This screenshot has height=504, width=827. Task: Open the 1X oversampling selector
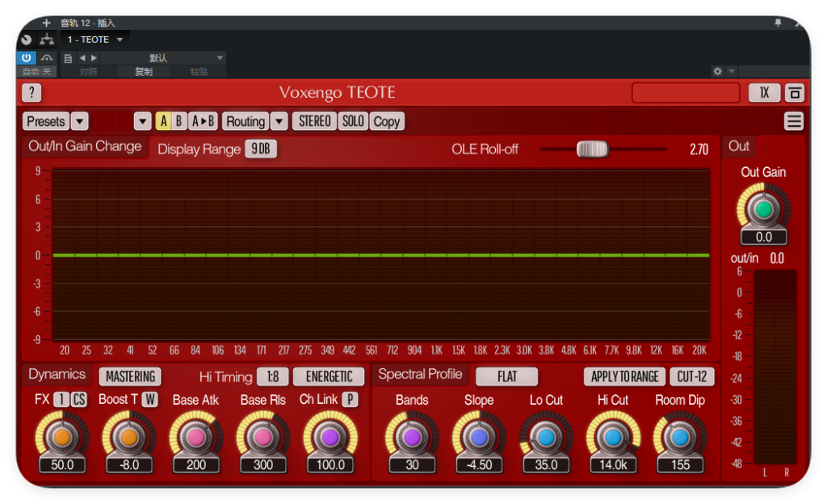(764, 94)
